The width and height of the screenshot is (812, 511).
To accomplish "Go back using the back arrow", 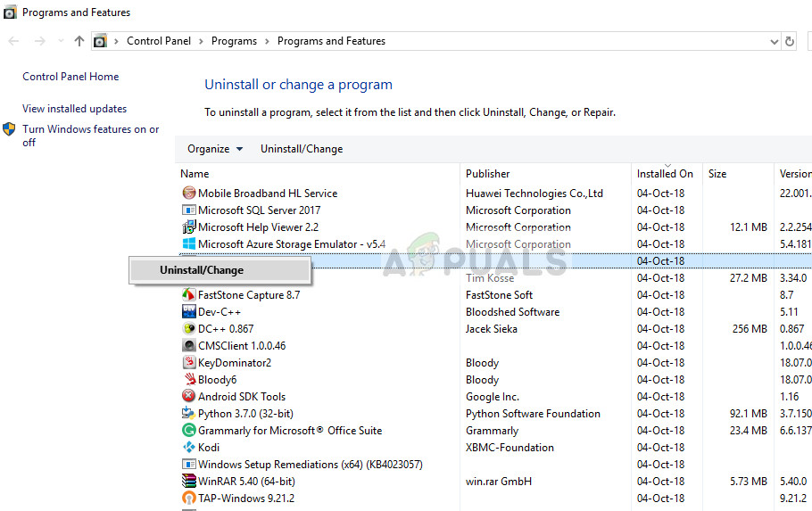I will click(14, 41).
